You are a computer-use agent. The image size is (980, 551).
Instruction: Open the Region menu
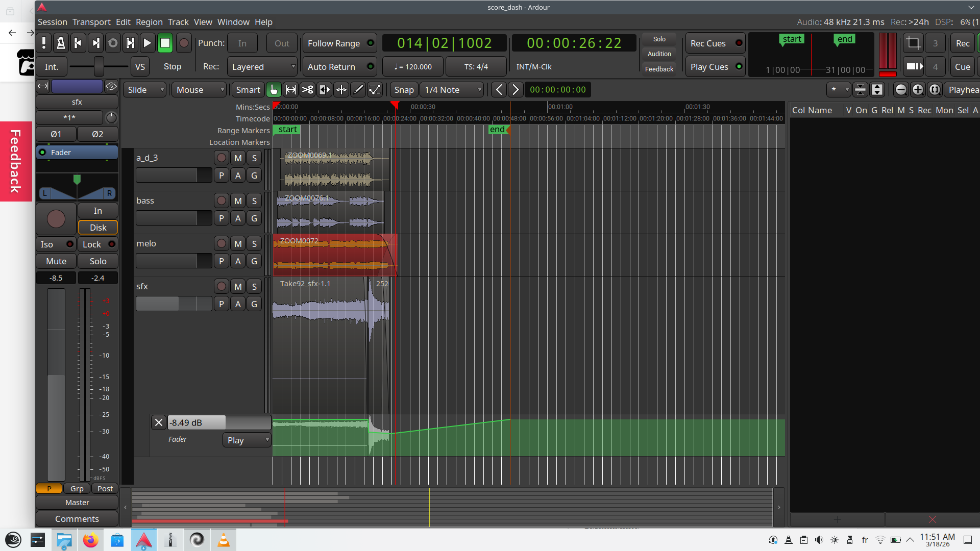pyautogui.click(x=149, y=22)
